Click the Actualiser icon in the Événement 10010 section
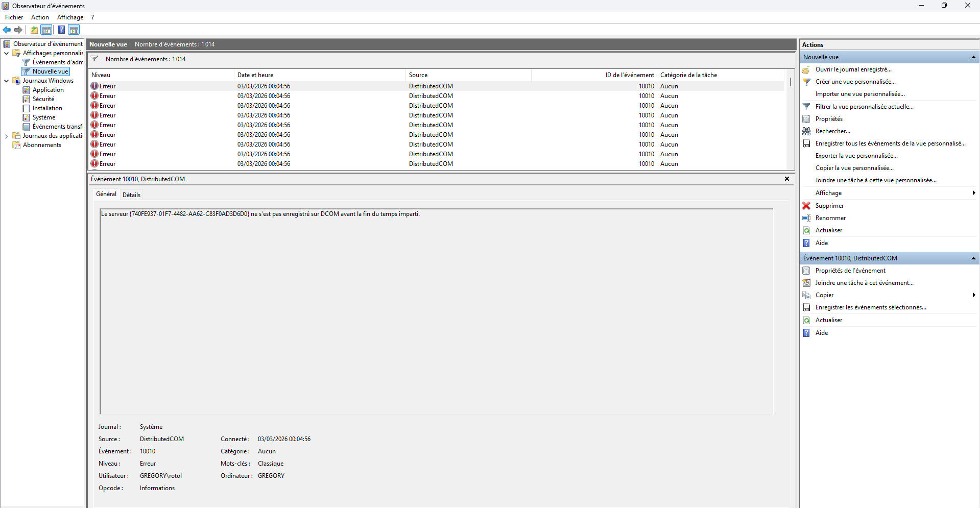This screenshot has width=980, height=508. click(x=806, y=320)
